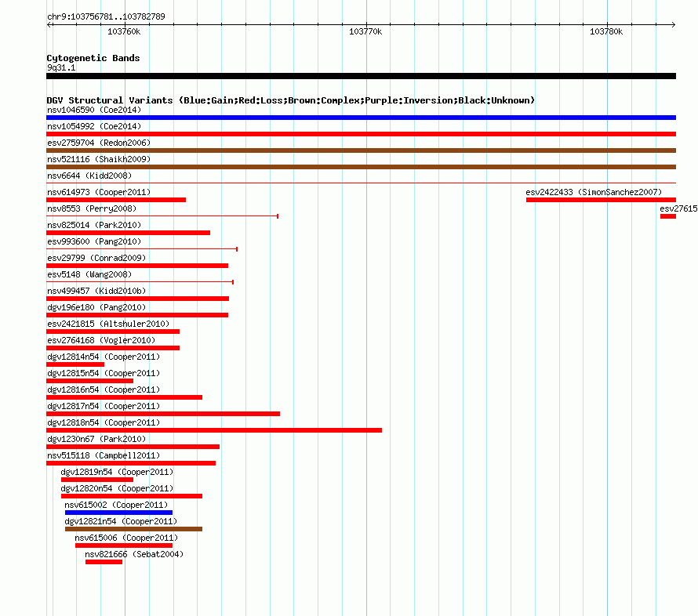
Task: Click the 103780k ruler tick label
Action: [606, 31]
